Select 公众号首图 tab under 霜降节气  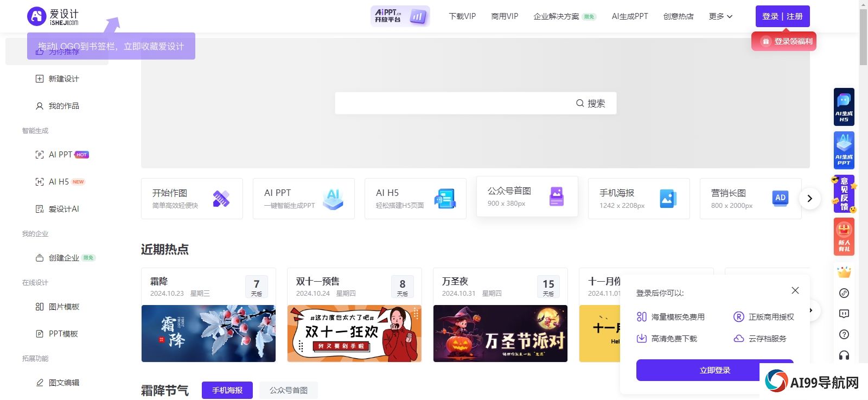pyautogui.click(x=289, y=390)
